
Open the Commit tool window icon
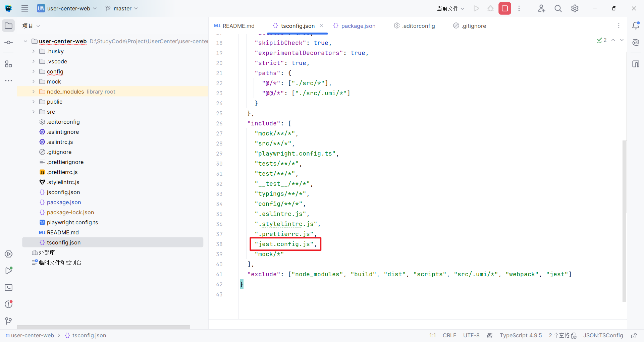(9, 43)
